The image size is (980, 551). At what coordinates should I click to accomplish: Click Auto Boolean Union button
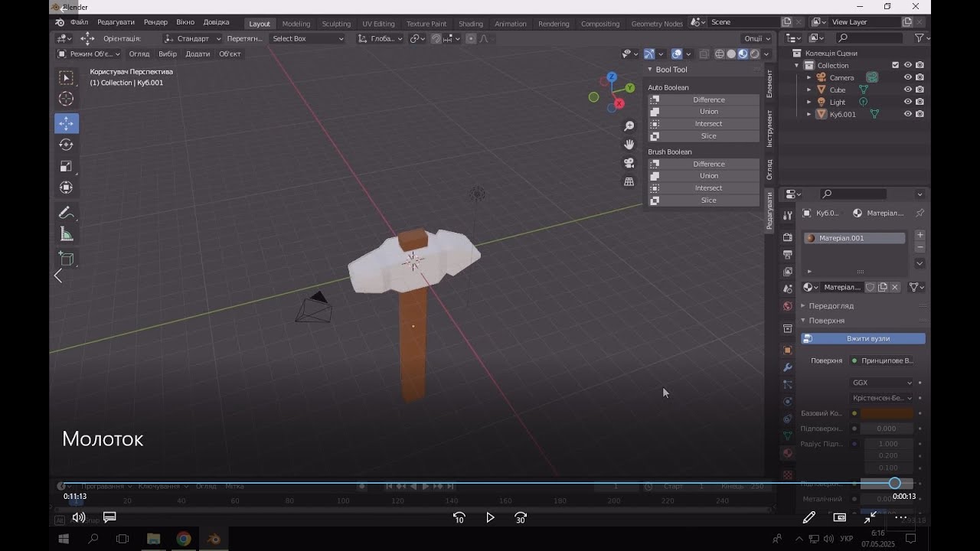[x=704, y=112]
